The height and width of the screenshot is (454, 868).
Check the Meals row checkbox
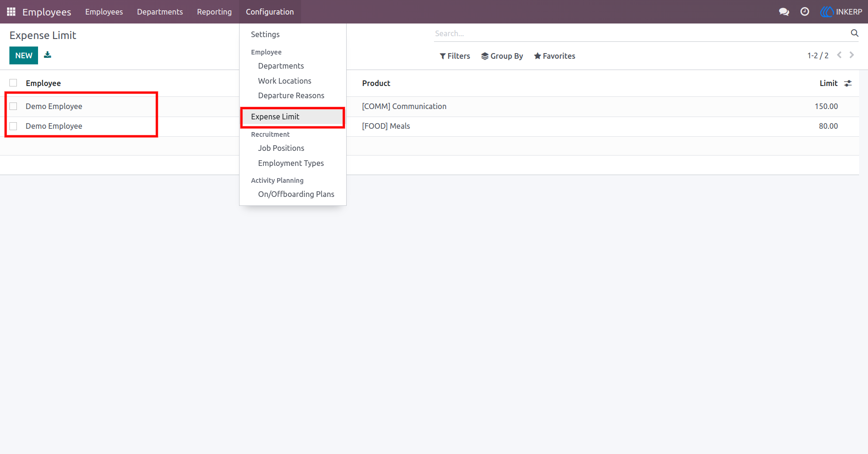click(x=13, y=126)
